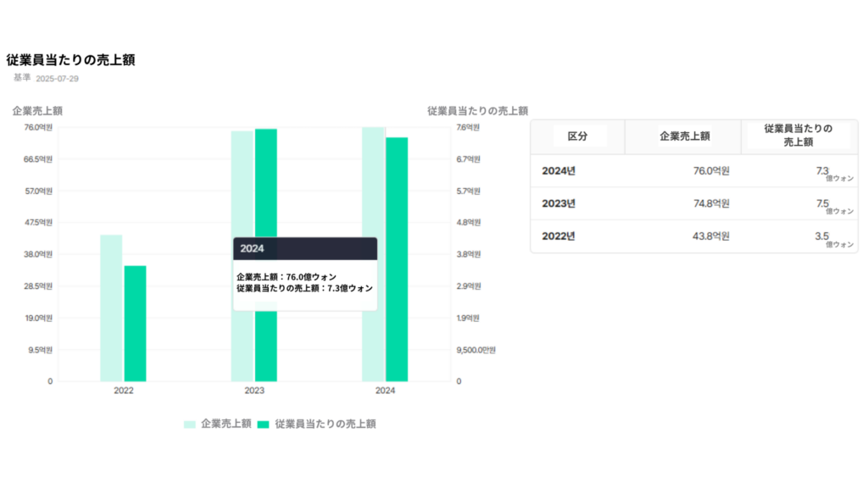Toggle the 従業員当たりの売上額 legend color swatch

pos(264,424)
